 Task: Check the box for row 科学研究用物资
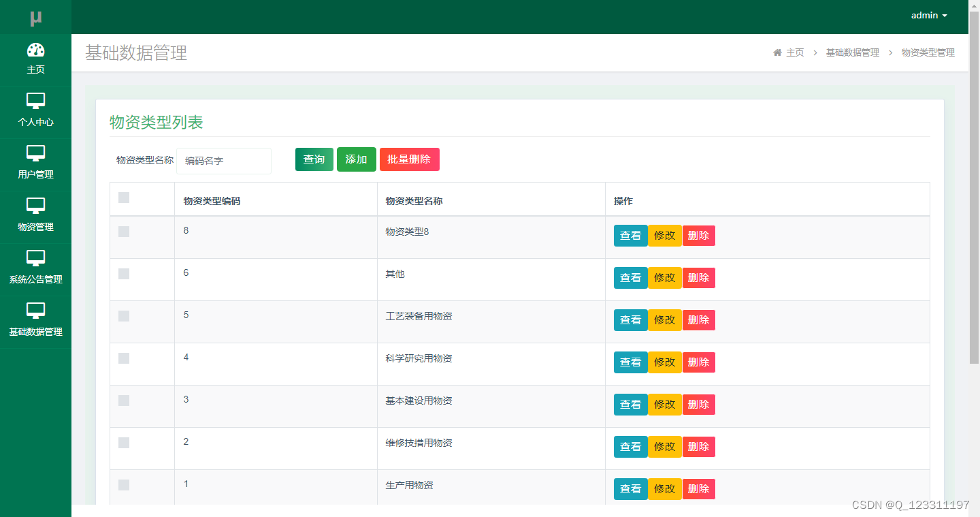124,358
